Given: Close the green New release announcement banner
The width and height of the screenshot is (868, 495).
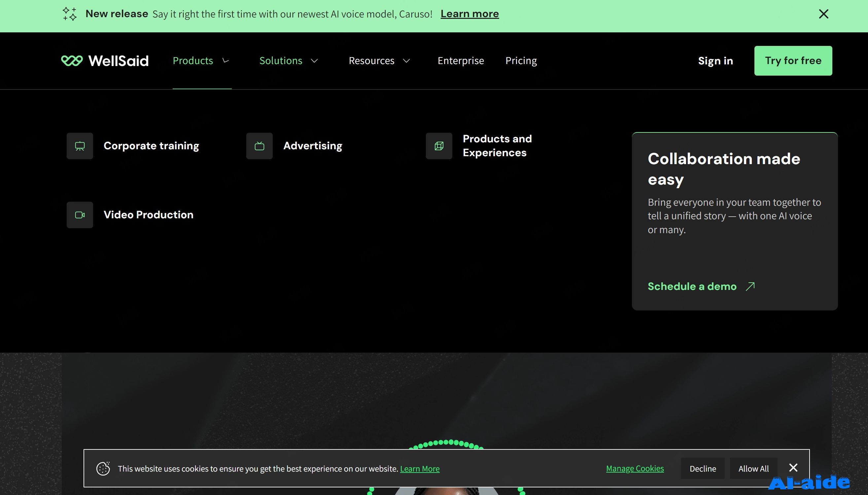Looking at the screenshot, I should 823,14.
